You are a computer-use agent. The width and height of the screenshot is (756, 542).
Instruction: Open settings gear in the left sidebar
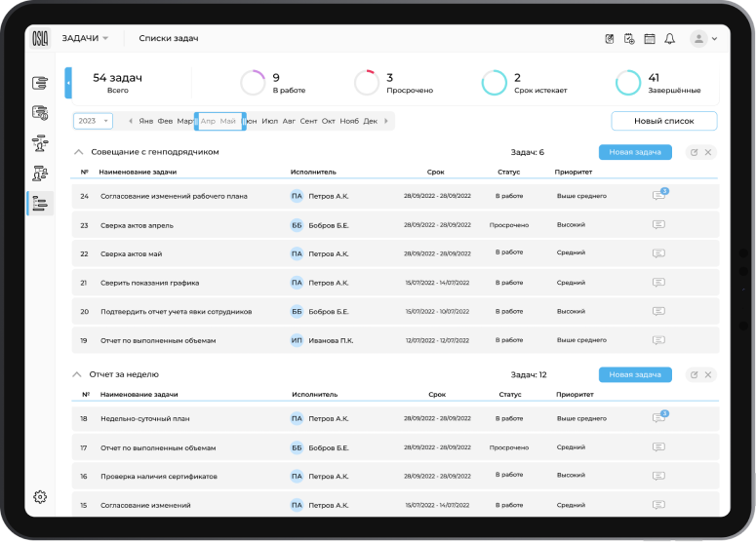point(40,496)
